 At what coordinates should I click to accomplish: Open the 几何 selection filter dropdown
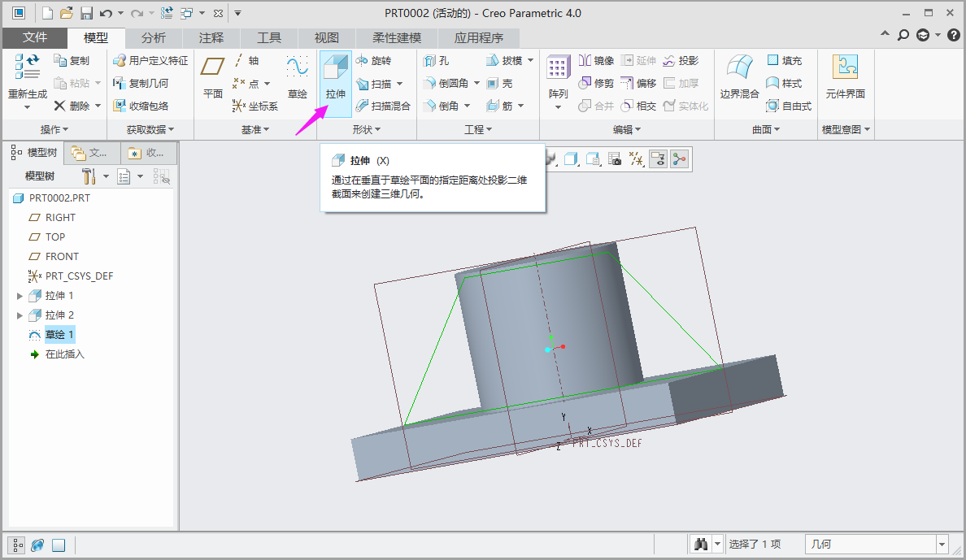[x=942, y=545]
